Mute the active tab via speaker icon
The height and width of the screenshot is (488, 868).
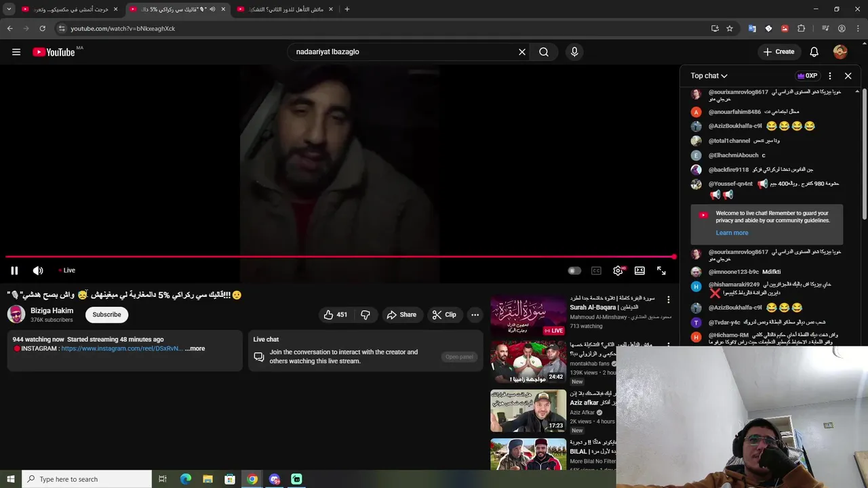[212, 9]
